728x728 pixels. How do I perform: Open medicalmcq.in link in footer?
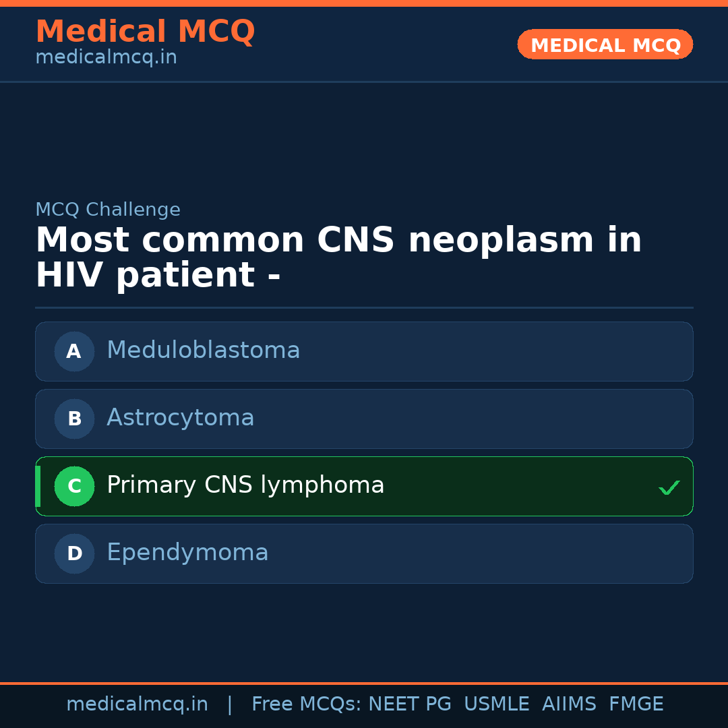point(137,704)
